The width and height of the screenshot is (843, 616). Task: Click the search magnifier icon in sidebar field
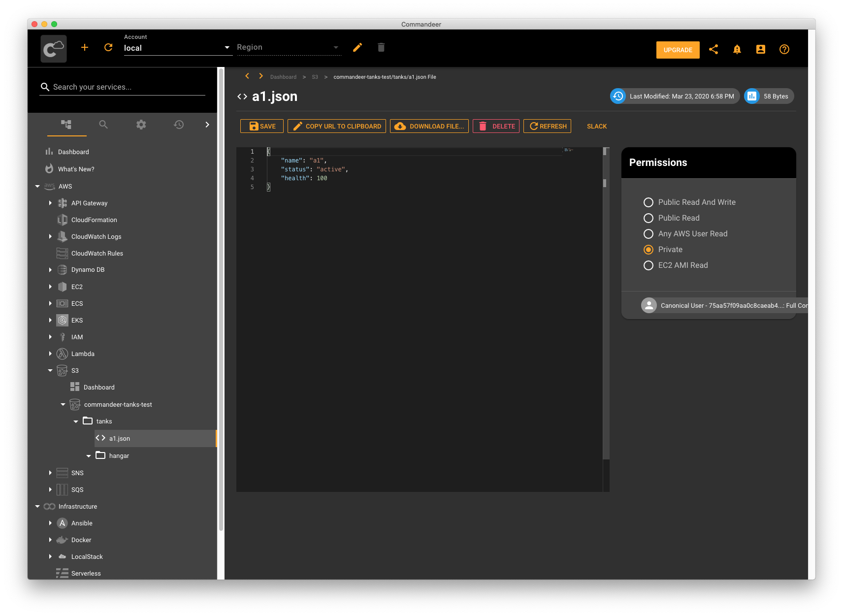coord(45,87)
